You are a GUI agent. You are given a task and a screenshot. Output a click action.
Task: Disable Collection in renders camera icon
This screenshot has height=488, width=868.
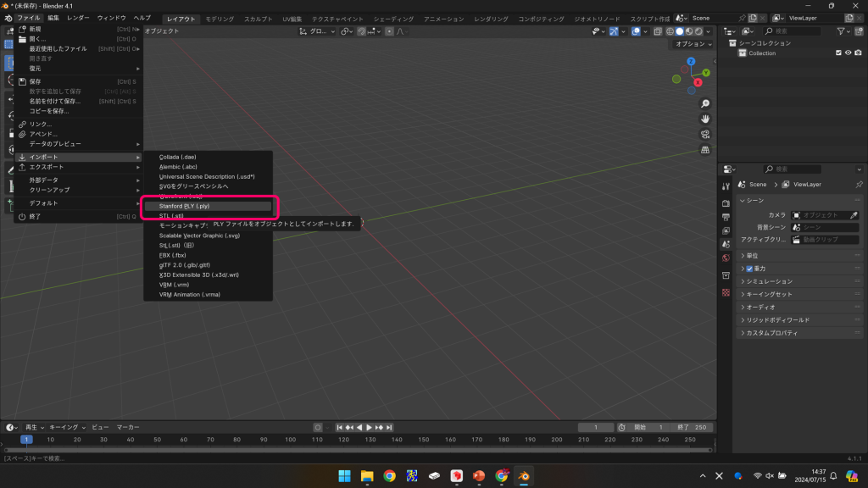click(858, 53)
